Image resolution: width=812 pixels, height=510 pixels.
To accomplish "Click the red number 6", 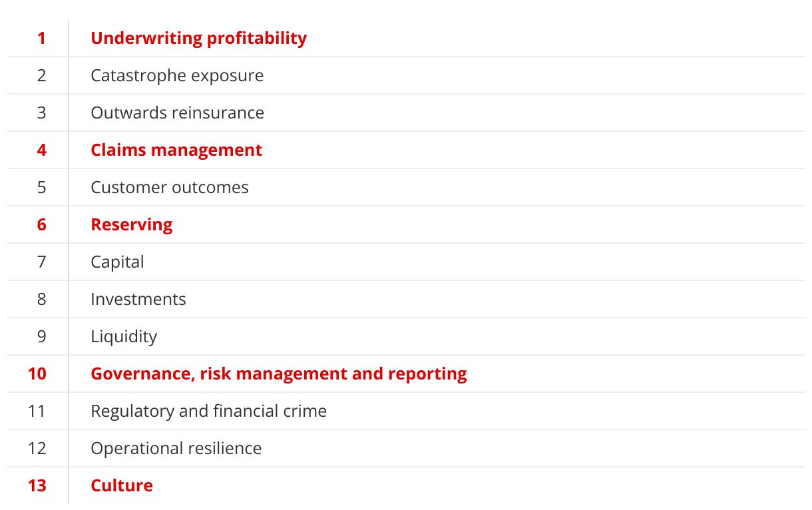I will tap(42, 224).
